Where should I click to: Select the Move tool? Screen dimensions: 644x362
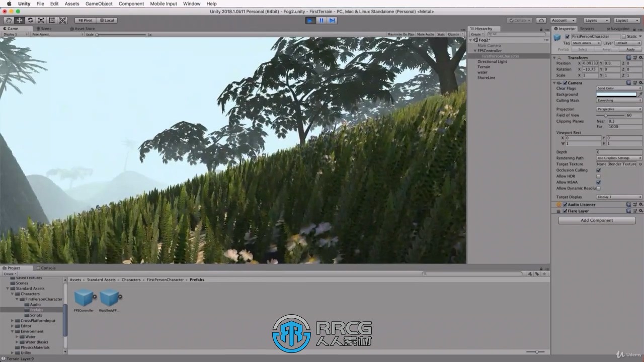(20, 20)
